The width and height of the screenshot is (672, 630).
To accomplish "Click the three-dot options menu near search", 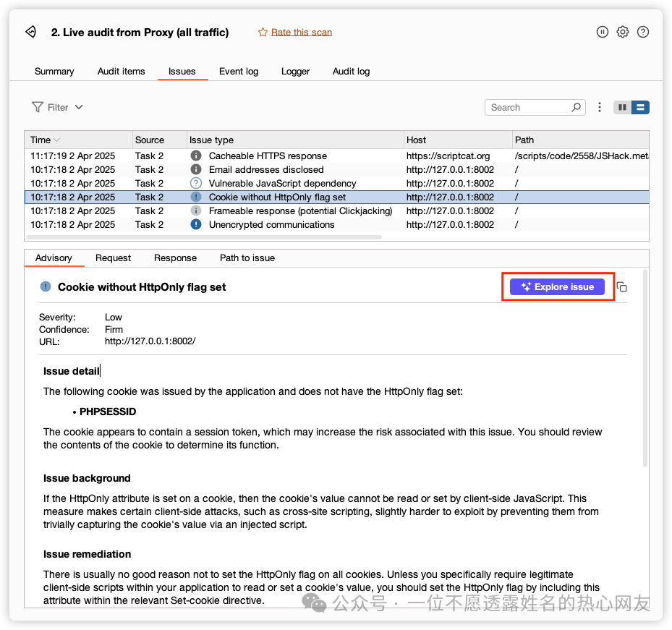I will 600,107.
